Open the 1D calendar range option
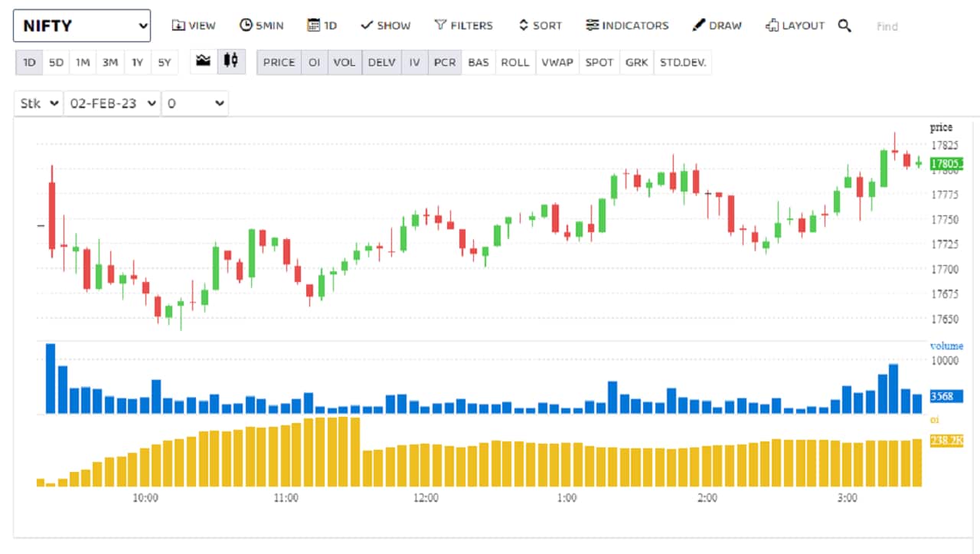This screenshot has height=554, width=980. pyautogui.click(x=322, y=26)
